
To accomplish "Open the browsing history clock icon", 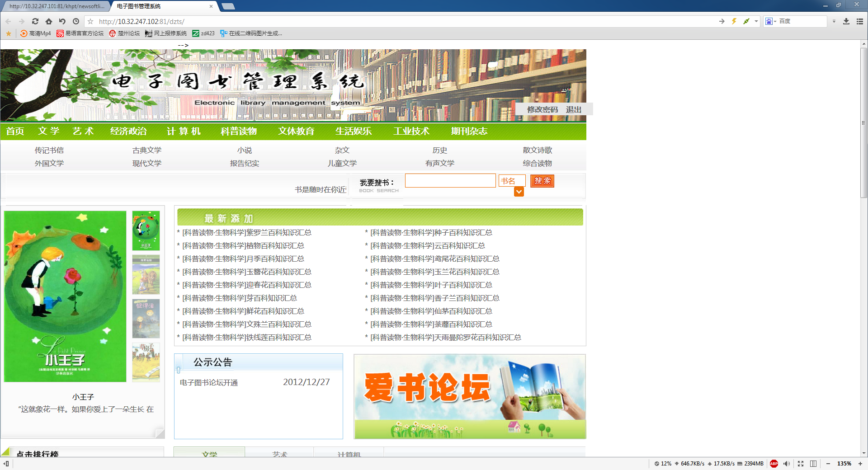I will coord(76,21).
